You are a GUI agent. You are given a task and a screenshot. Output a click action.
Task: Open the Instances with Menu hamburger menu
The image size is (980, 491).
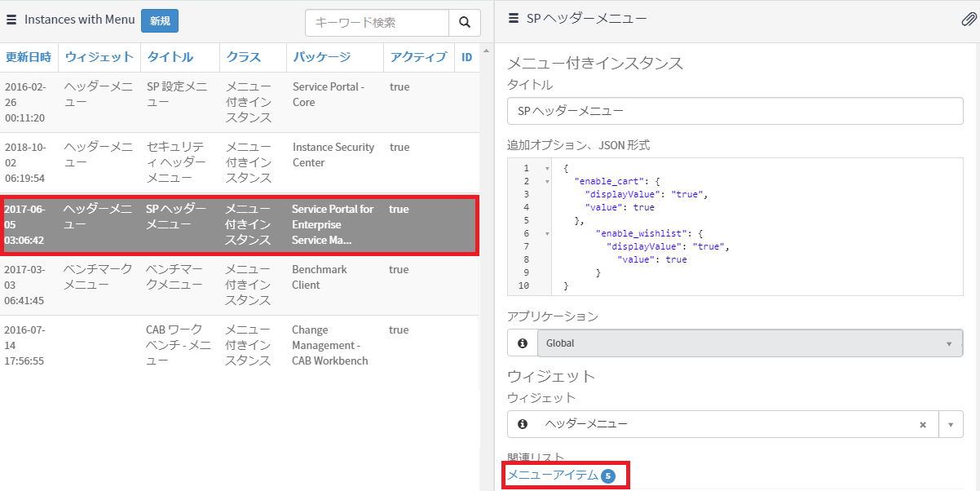pos(11,20)
